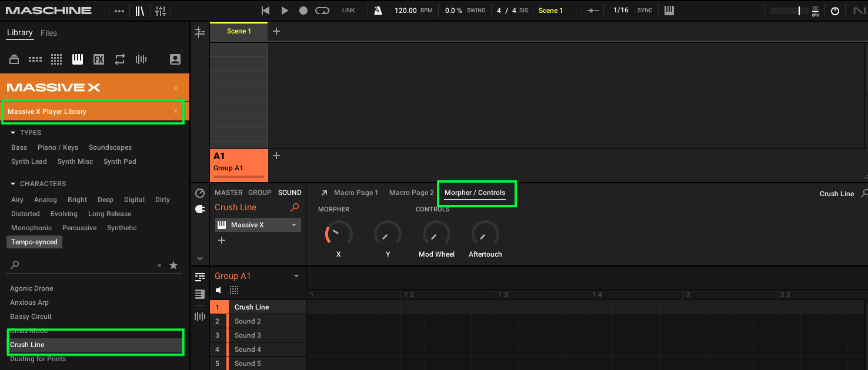Select the Bassy Circuit preset
Image resolution: width=868 pixels, height=370 pixels.
pyautogui.click(x=31, y=317)
